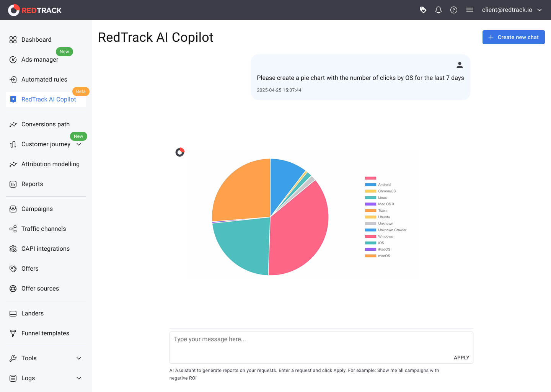Screen dimensions: 551x392
Task: Click the Campaigns sidebar icon
Action: (x=13, y=209)
